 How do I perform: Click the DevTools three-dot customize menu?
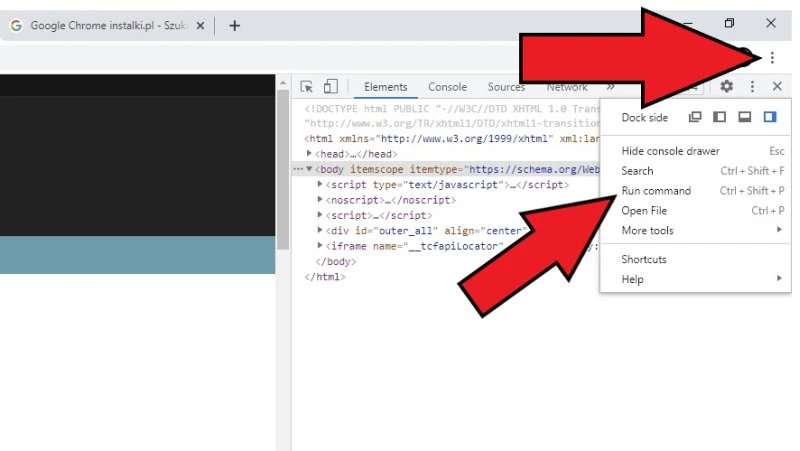click(x=752, y=86)
